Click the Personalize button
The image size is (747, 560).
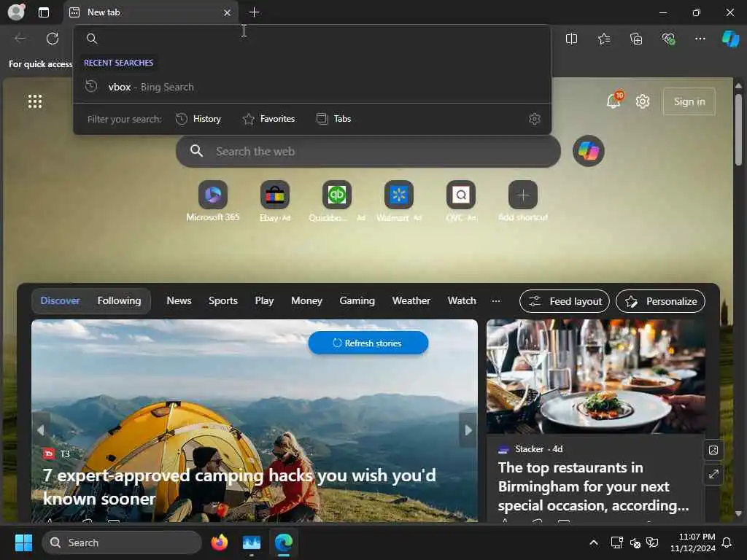660,301
